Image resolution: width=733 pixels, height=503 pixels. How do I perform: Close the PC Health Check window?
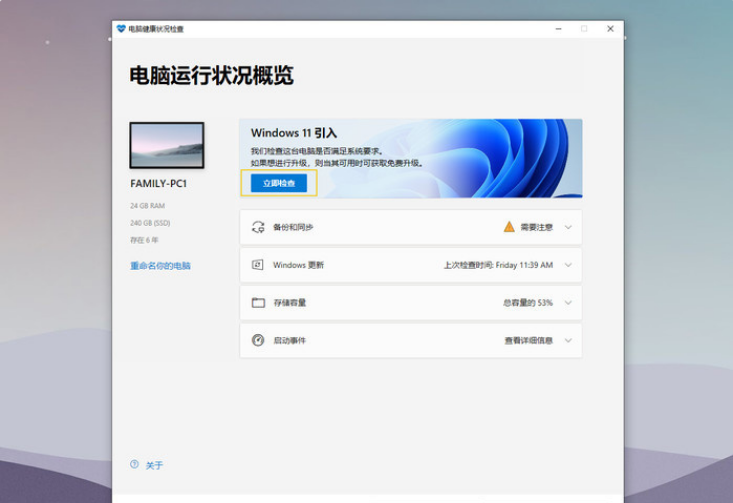pyautogui.click(x=610, y=29)
